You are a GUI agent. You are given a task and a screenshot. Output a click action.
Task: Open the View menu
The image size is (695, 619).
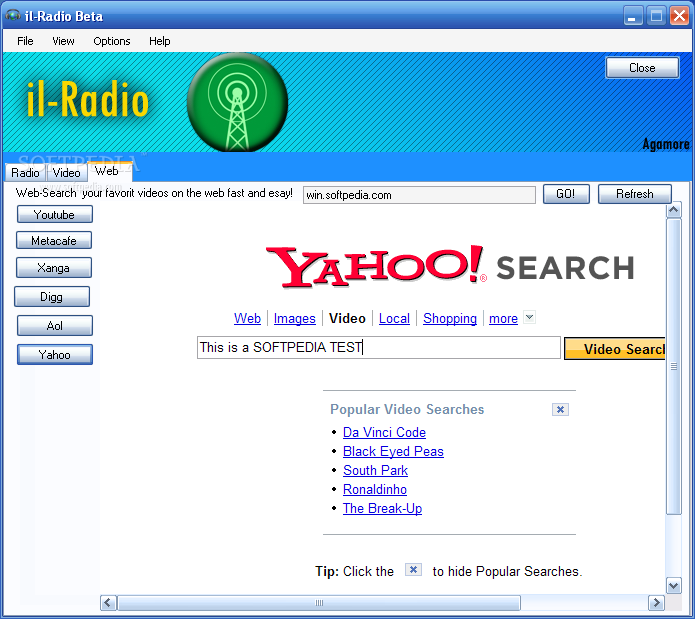63,41
